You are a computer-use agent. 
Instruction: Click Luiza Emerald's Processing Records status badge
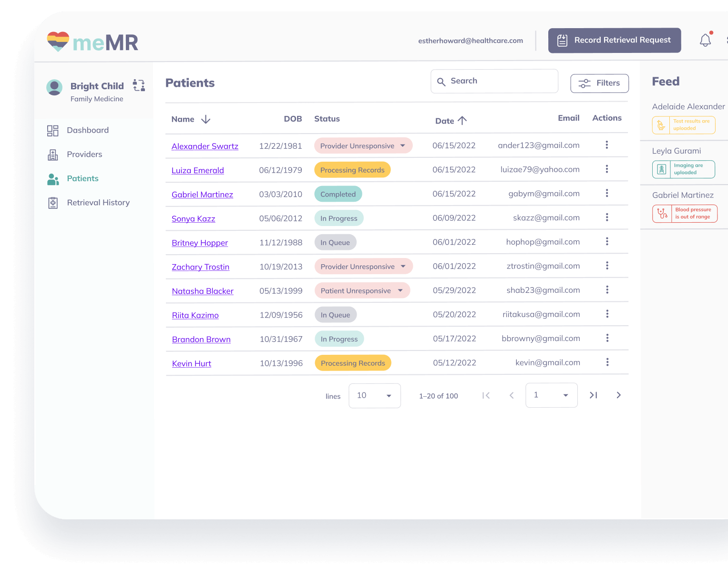352,170
